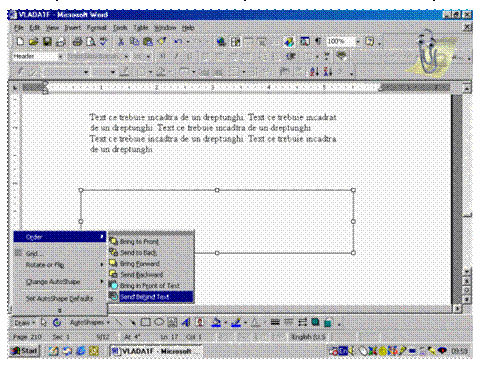This screenshot has height=369, width=486.
Task: Open the Style dropdown showing Header
Action: (60, 56)
